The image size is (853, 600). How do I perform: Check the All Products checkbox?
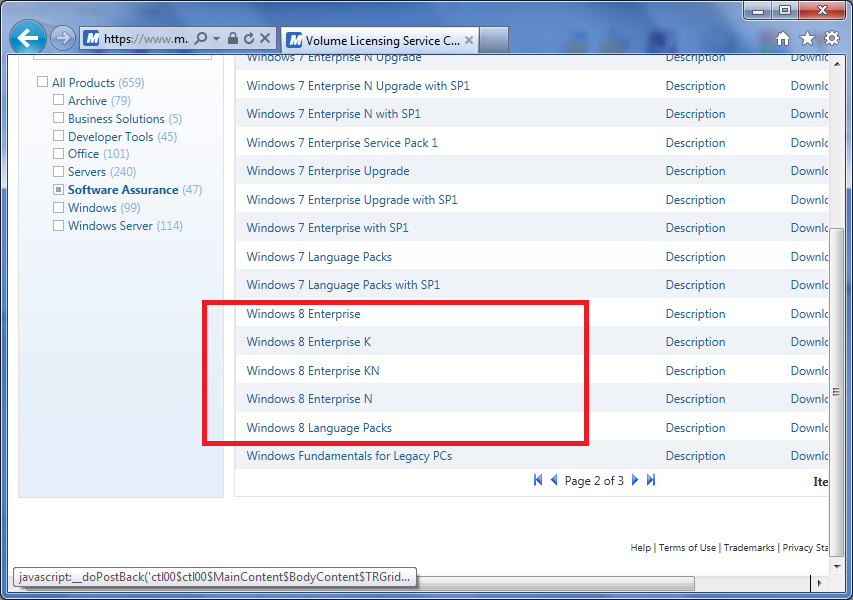(42, 82)
